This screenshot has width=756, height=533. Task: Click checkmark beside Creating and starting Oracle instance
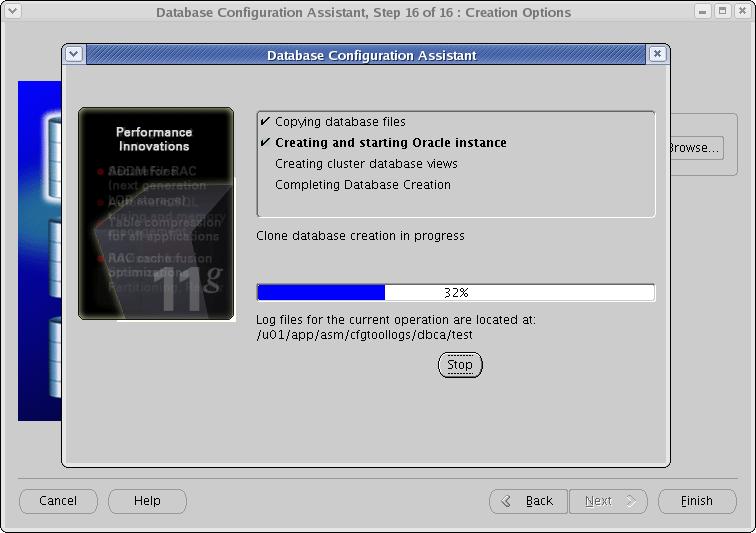[265, 142]
